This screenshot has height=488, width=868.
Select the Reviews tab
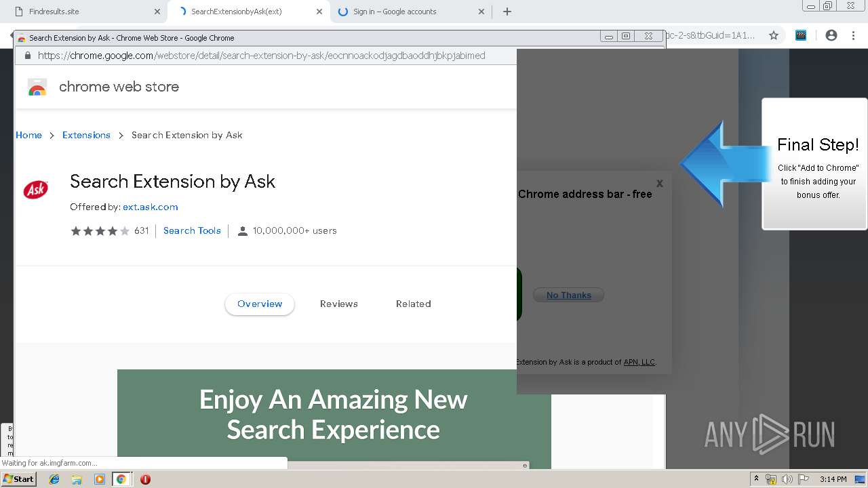pos(339,304)
